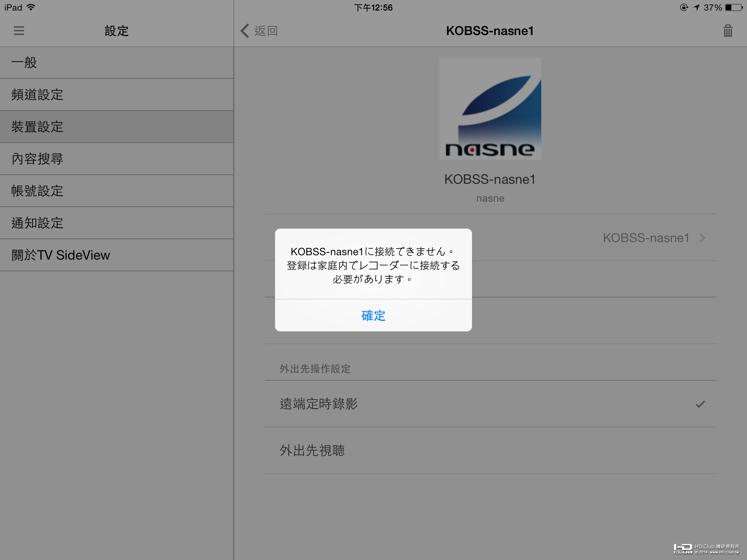The width and height of the screenshot is (747, 560).
Task: Tap the trash delete icon
Action: (x=728, y=31)
